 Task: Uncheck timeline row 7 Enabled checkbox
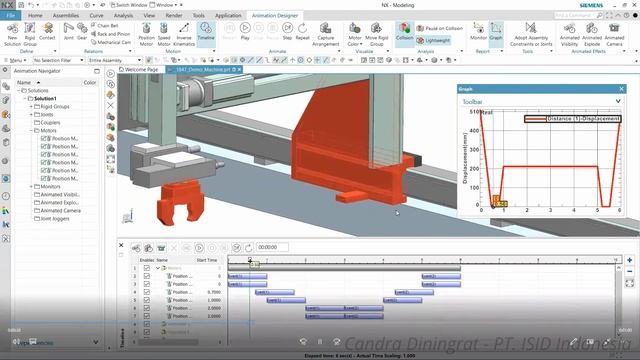[147, 316]
